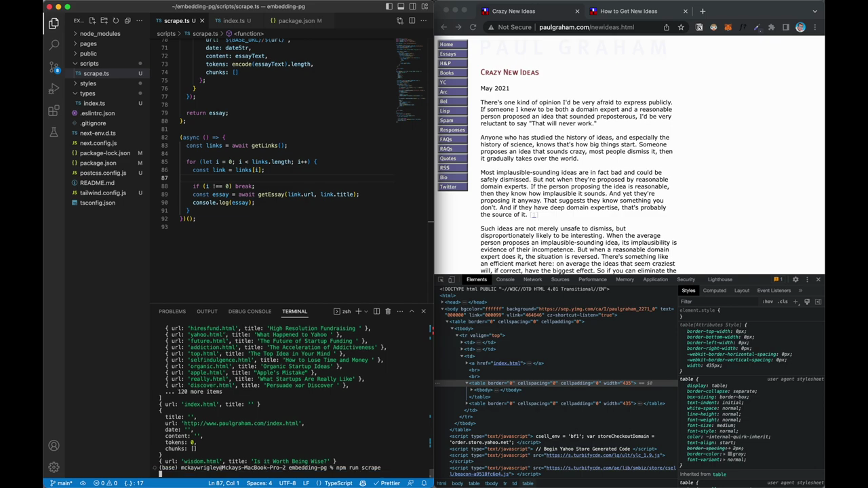Expand more Styles pane tabs chevron in DevTools
868x488 pixels.
[x=800, y=291]
